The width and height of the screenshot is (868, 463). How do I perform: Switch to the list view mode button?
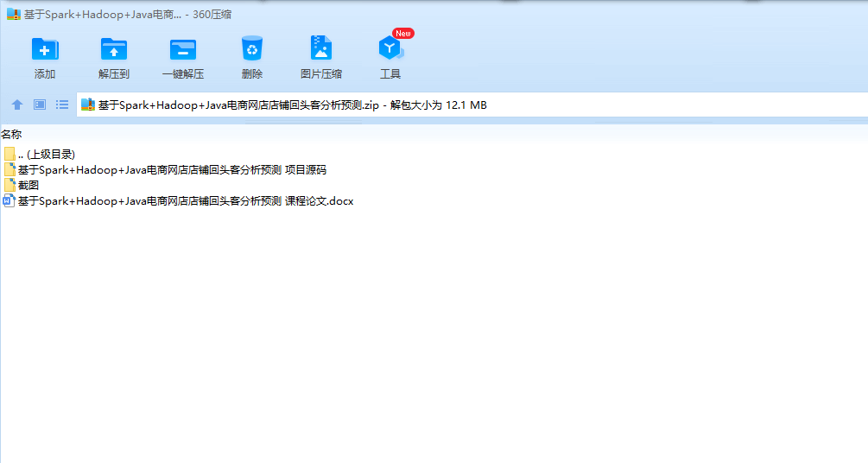[x=62, y=105]
